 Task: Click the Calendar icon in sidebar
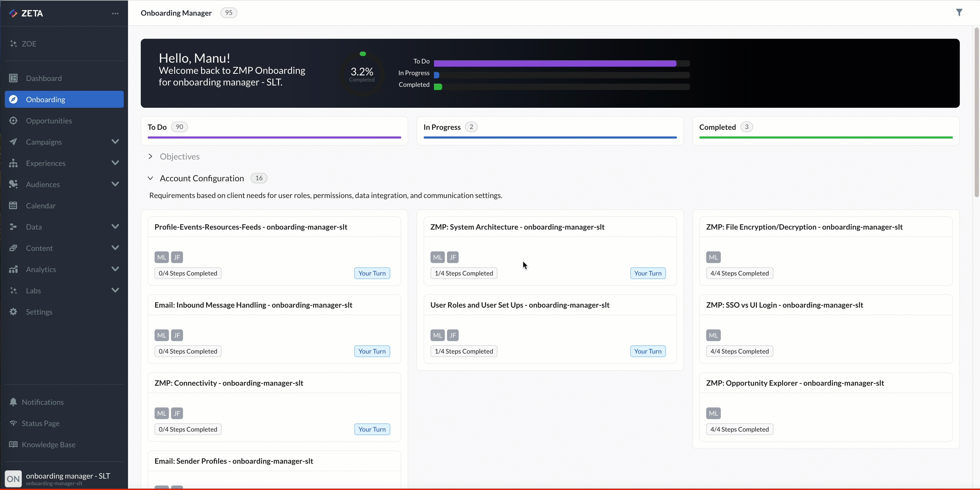(x=13, y=206)
